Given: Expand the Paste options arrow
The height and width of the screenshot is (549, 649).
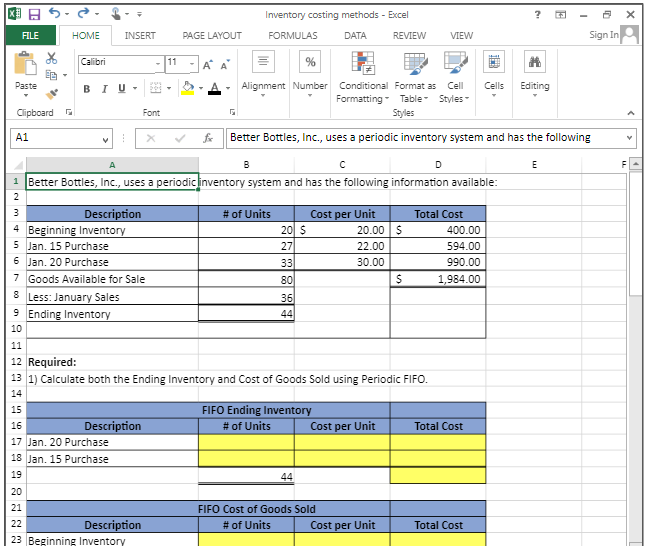Looking at the screenshot, I should 26,96.
